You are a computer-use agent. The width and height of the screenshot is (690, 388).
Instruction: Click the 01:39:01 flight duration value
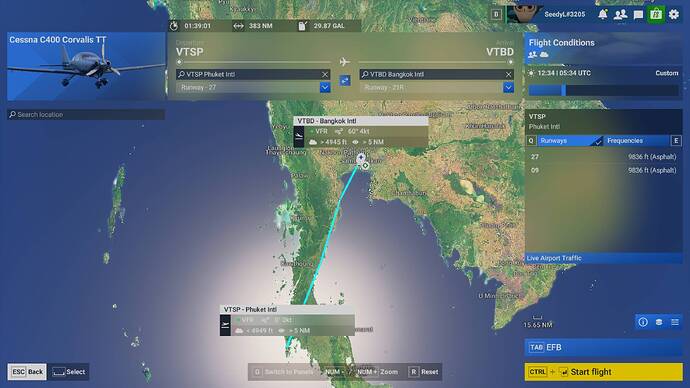pos(198,26)
